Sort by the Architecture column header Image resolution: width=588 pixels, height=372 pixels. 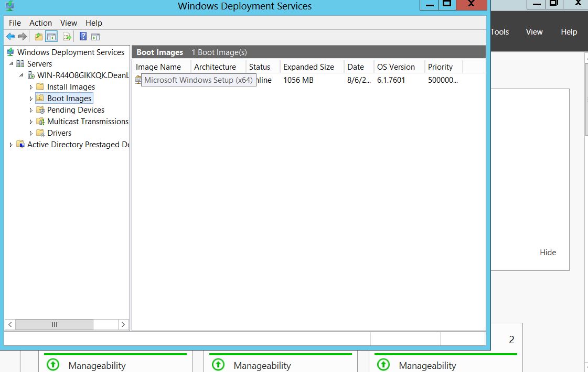218,67
